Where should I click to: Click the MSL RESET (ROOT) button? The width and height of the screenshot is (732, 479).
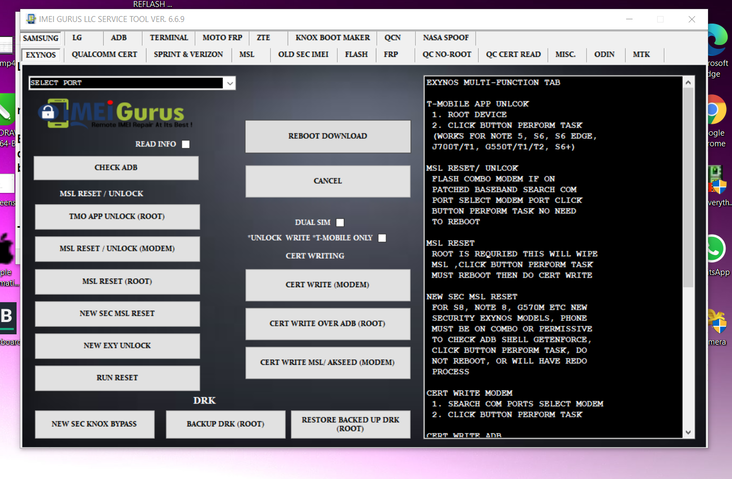click(117, 282)
